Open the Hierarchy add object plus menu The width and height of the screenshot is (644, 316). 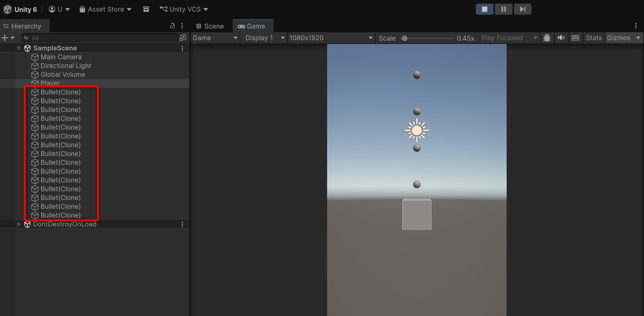[x=7, y=38]
